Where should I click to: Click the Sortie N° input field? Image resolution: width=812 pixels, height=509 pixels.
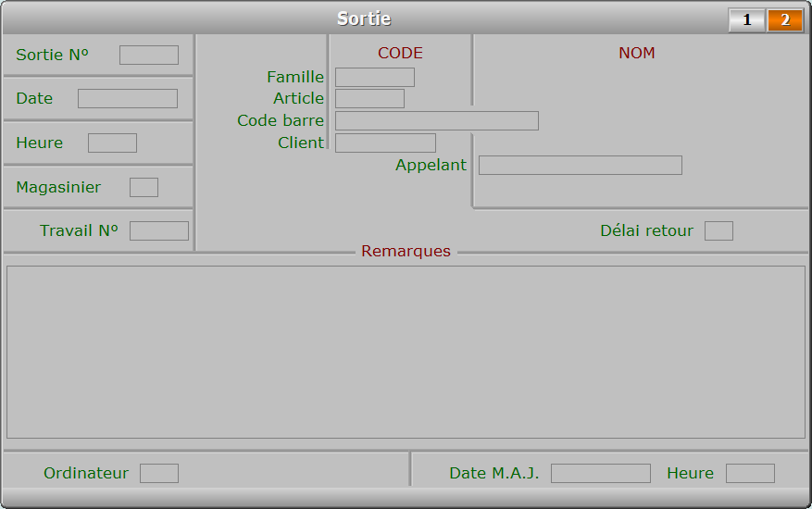point(149,55)
